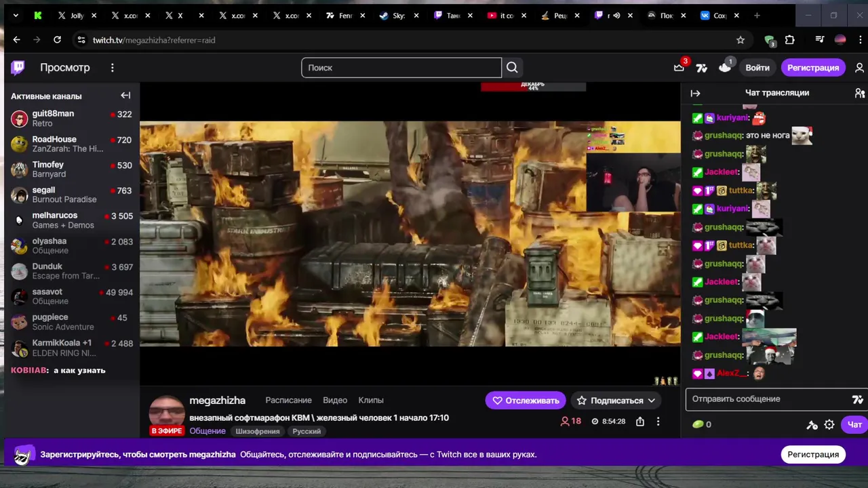Collapse the stream chat panel arrow
The image size is (868, 488).
pyautogui.click(x=695, y=93)
